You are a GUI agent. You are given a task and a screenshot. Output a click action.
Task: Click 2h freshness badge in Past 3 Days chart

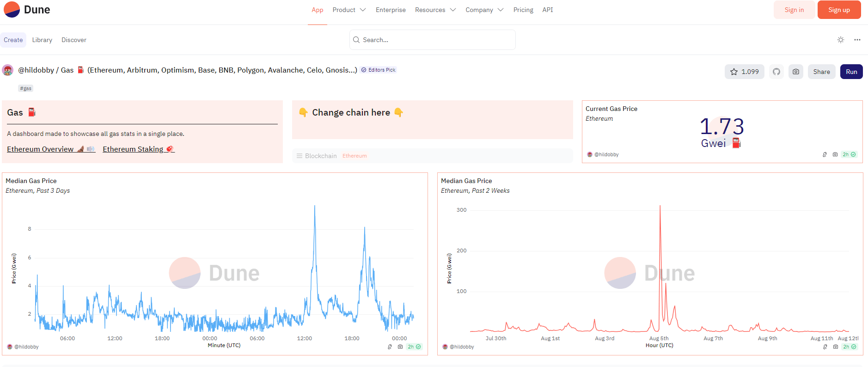414,347
